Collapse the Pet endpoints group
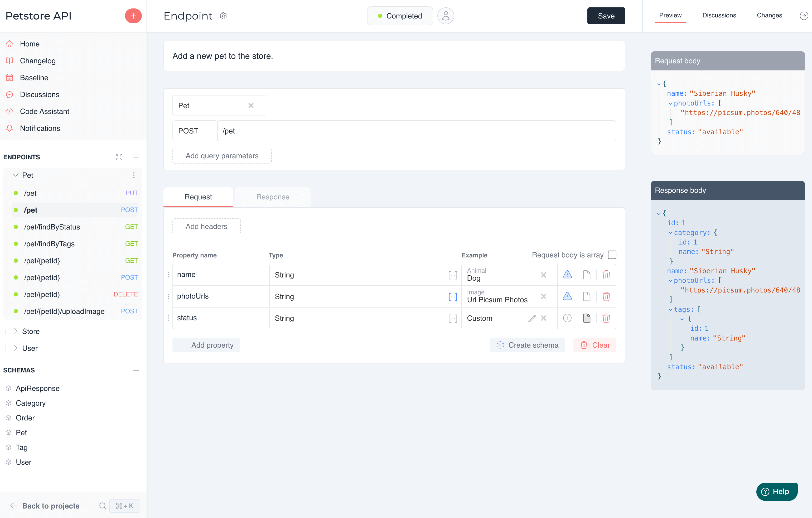 [x=15, y=175]
